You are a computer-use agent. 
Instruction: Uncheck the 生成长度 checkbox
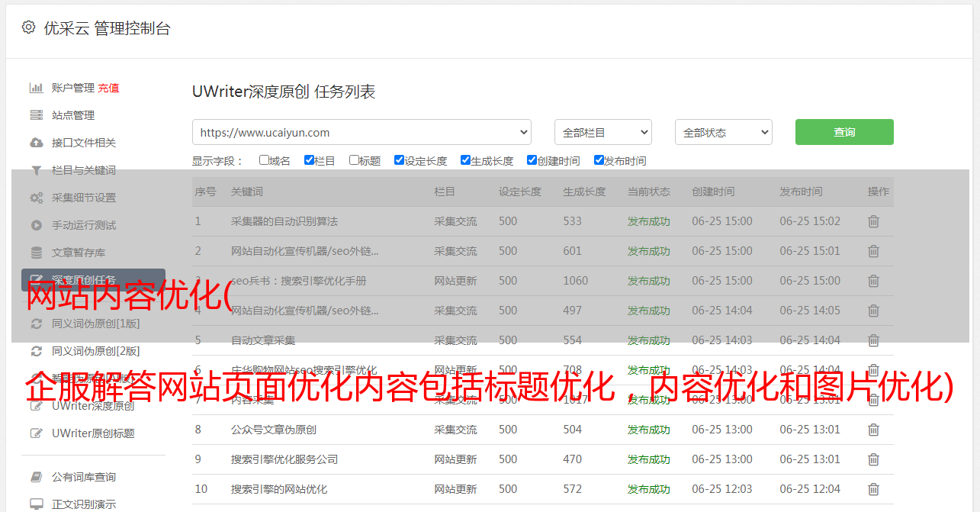point(465,160)
